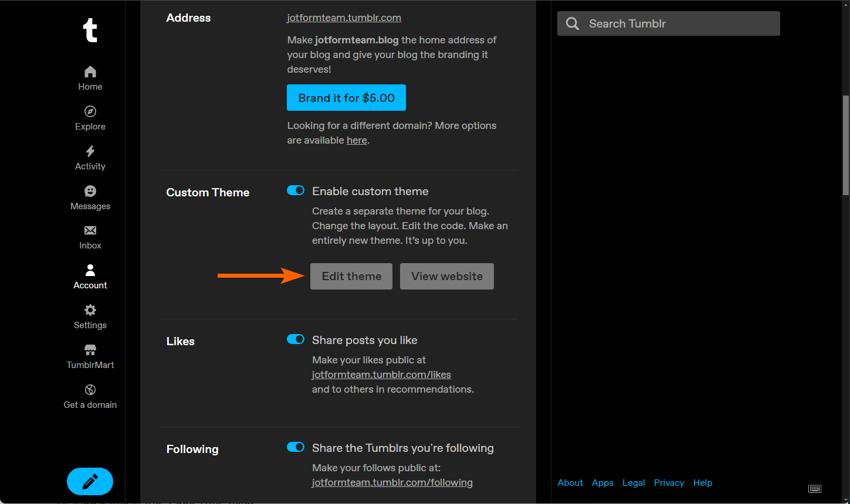Click Brand it for $5.00 button
Screen dimensions: 850x504
click(346, 98)
